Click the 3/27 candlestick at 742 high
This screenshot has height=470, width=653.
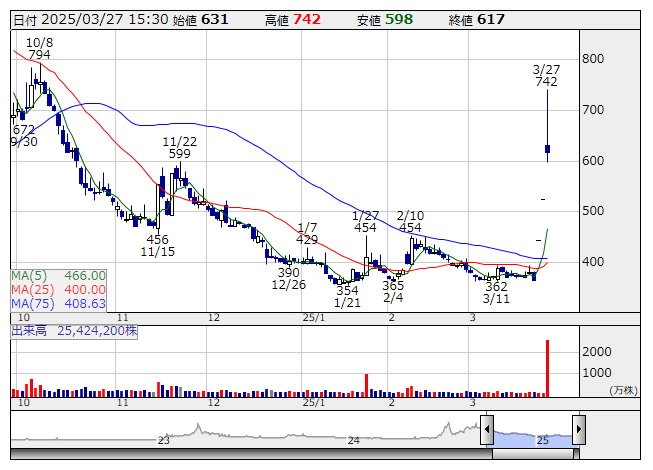(547, 126)
